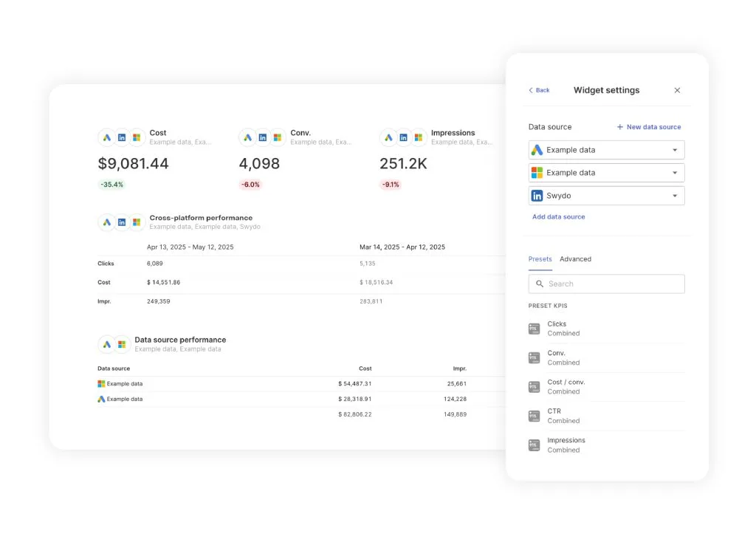Click the 4,098 conversions value
756x545 pixels.
[x=259, y=164]
